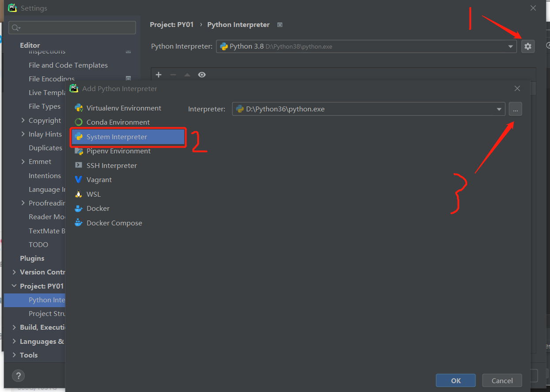Screen dimensions: 550x392
Task: Click the project-level icon beside Python Interpreter breadcrumb
Action: click(x=280, y=25)
